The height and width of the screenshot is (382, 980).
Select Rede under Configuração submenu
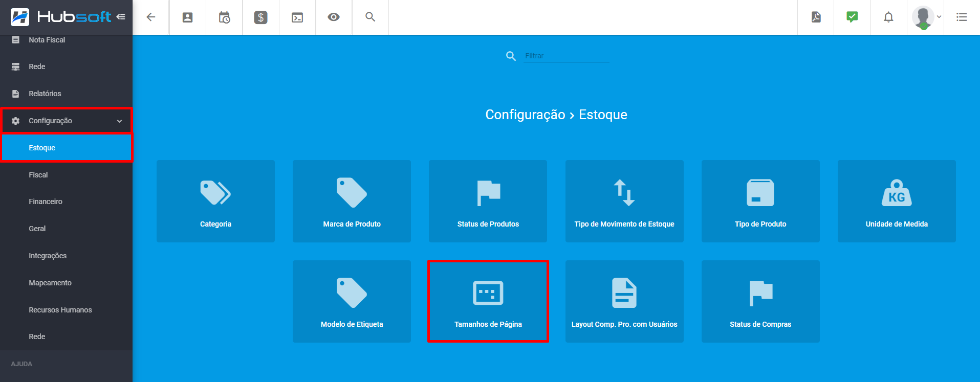(x=67, y=336)
